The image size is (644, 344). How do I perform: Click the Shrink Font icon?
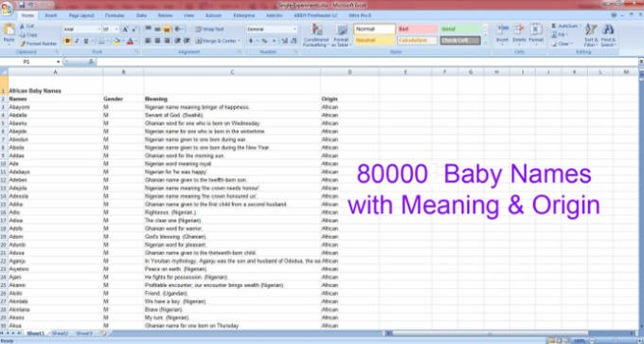tap(134, 29)
